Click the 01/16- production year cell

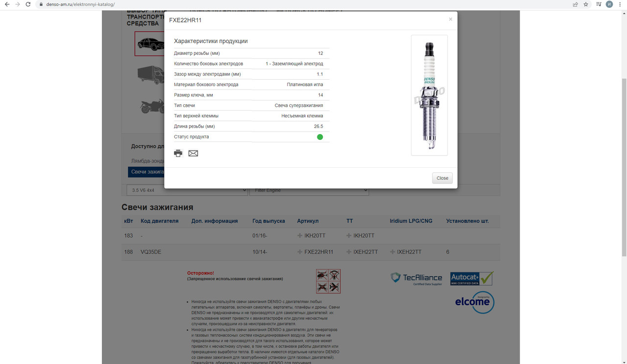point(260,235)
